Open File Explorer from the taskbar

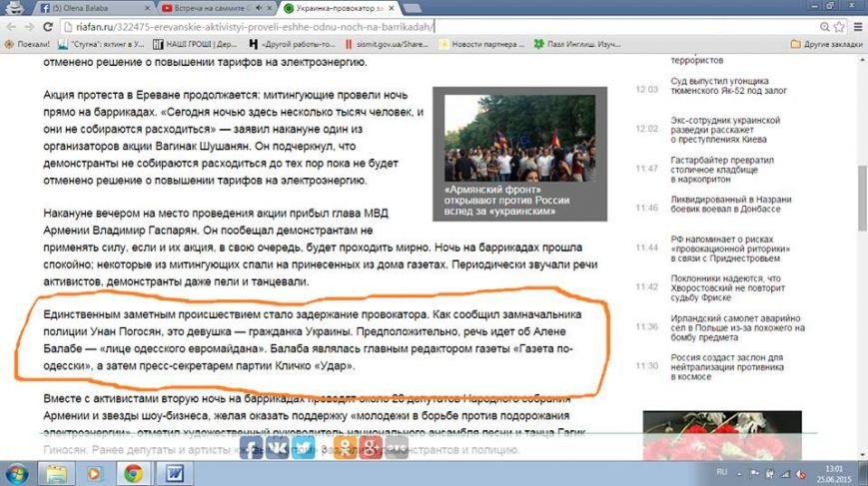(x=56, y=474)
